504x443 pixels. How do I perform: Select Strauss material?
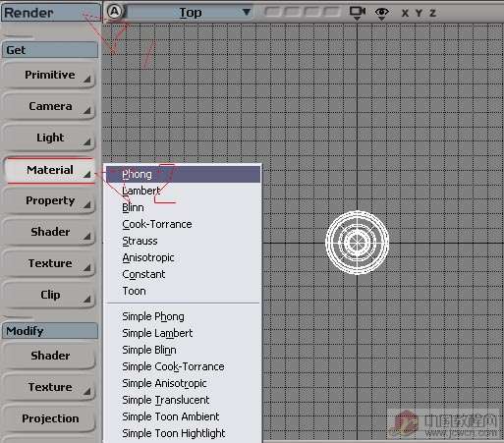coord(183,241)
